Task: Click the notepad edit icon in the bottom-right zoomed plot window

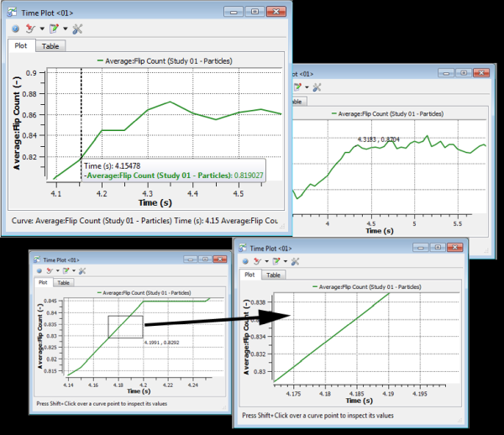Action: click(x=276, y=262)
